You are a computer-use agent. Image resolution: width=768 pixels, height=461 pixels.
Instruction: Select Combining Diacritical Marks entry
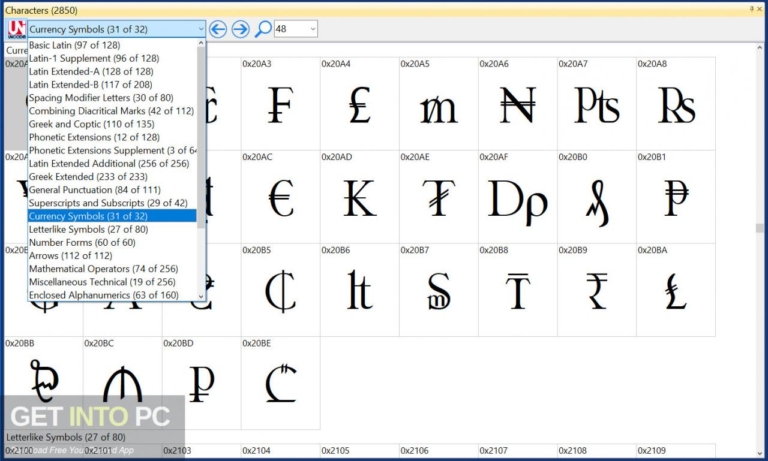pyautogui.click(x=112, y=111)
